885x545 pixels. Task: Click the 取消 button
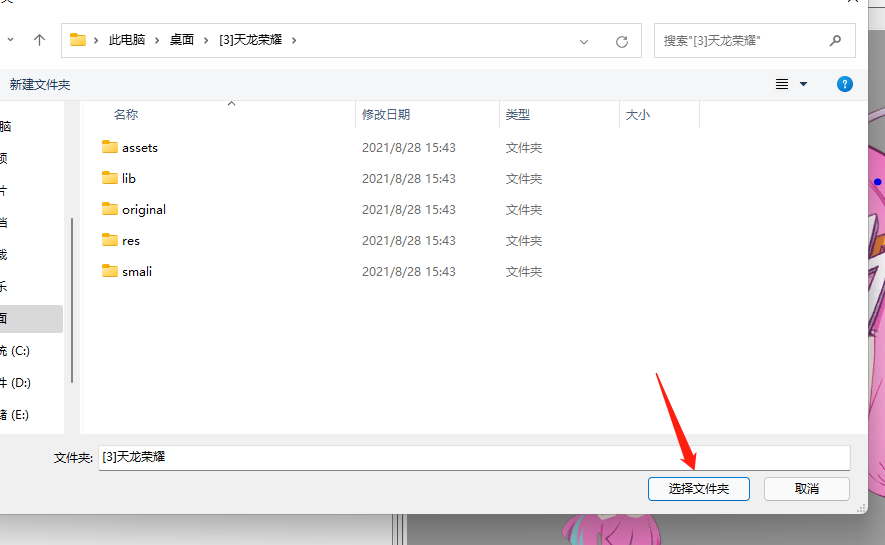806,489
